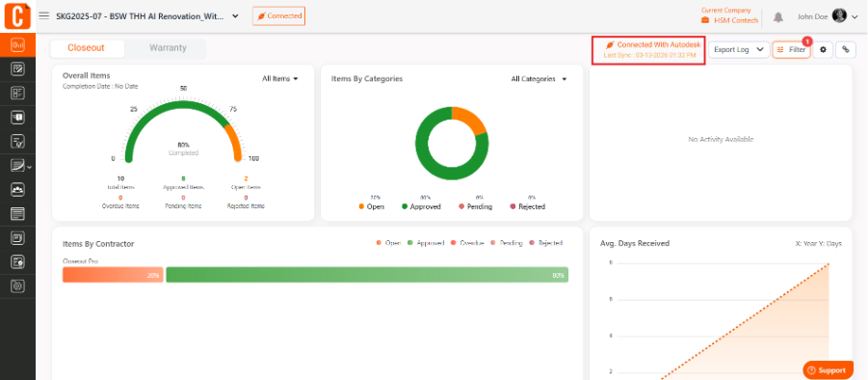868x380 pixels.
Task: Open the Support chat button
Action: [x=829, y=370]
